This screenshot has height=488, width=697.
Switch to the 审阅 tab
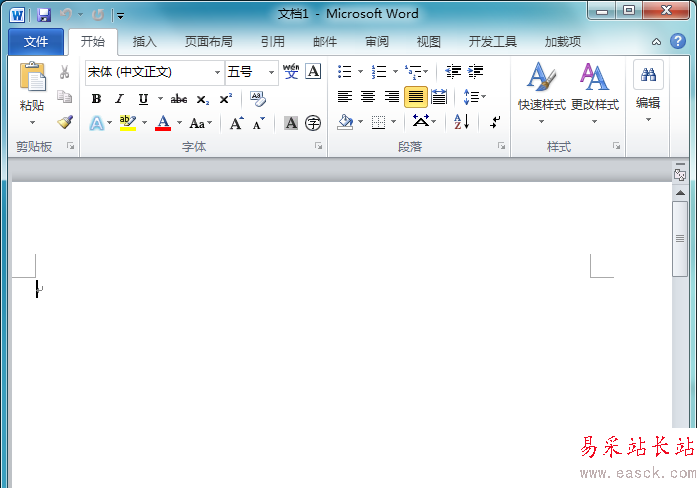377,42
